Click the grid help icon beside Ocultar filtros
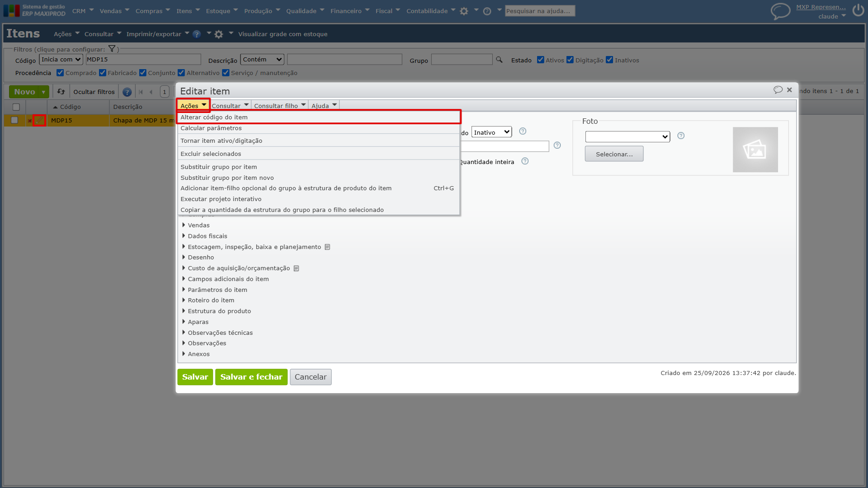 pyautogui.click(x=127, y=92)
